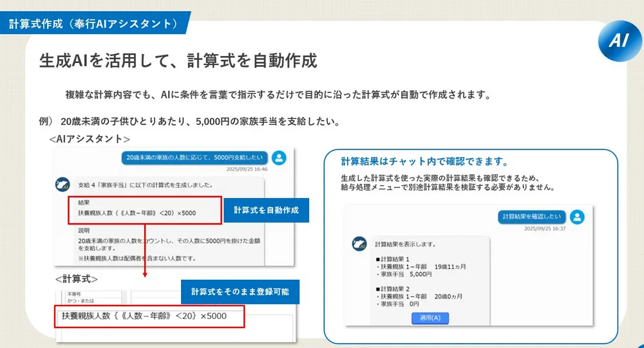This screenshot has height=348, width=644.
Task: Click assistant avatar beside 計算結果を表示します
Action: tap(359, 244)
